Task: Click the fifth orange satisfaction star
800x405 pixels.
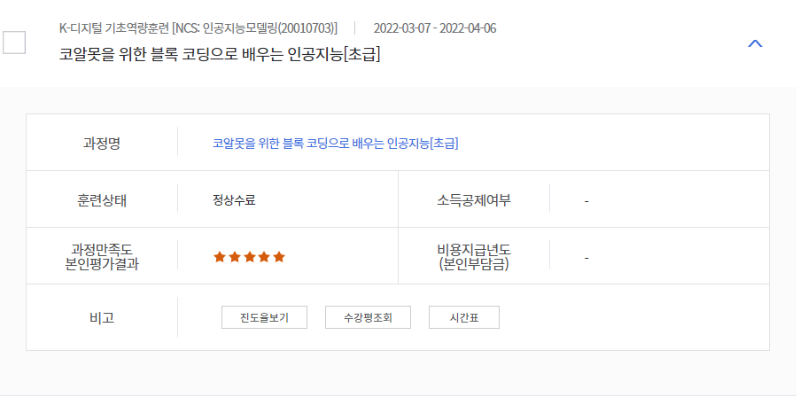Action: [x=279, y=257]
